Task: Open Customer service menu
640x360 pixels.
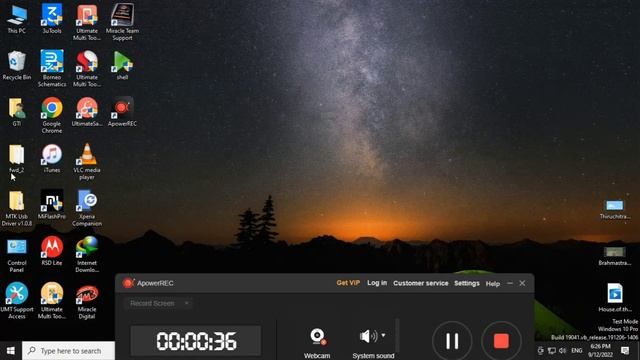Action: [420, 283]
